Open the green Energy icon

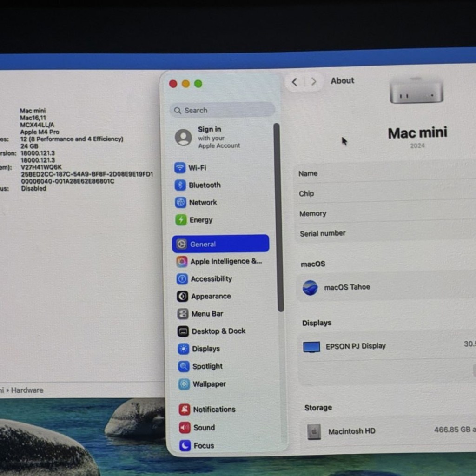click(x=181, y=220)
